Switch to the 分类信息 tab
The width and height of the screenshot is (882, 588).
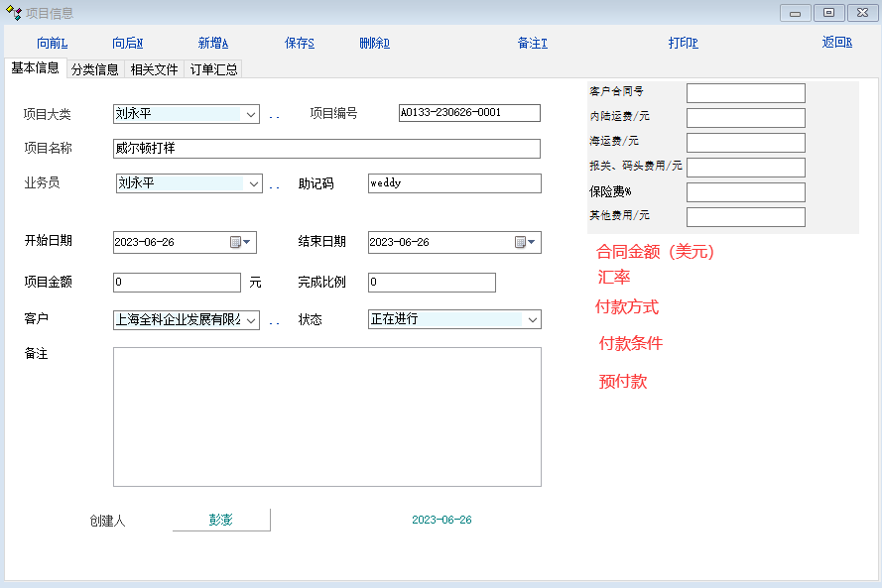click(95, 69)
